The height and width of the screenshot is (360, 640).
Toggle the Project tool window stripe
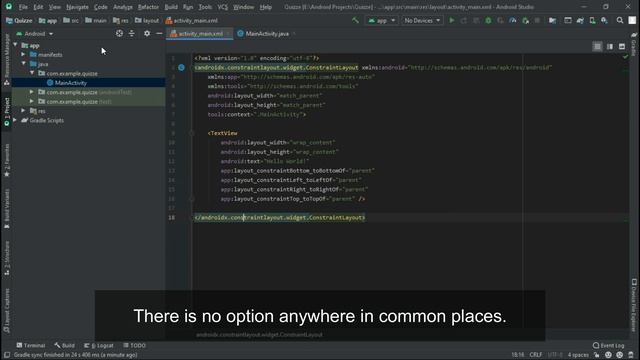[x=7, y=112]
